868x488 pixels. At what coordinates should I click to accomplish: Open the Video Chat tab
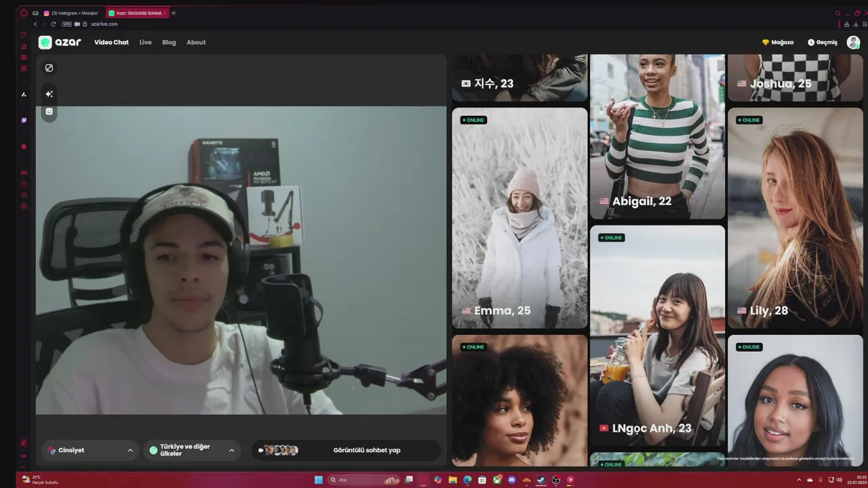pos(111,42)
